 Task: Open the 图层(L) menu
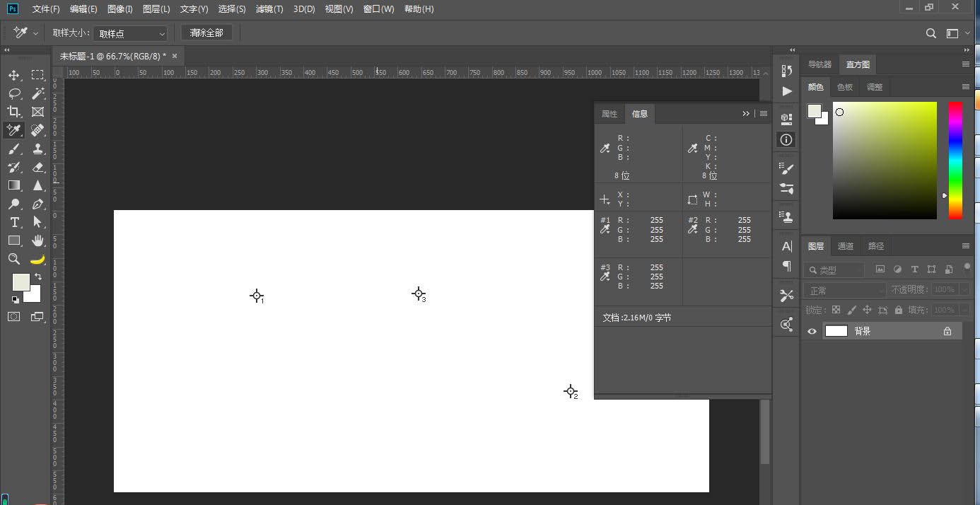pyautogui.click(x=156, y=9)
